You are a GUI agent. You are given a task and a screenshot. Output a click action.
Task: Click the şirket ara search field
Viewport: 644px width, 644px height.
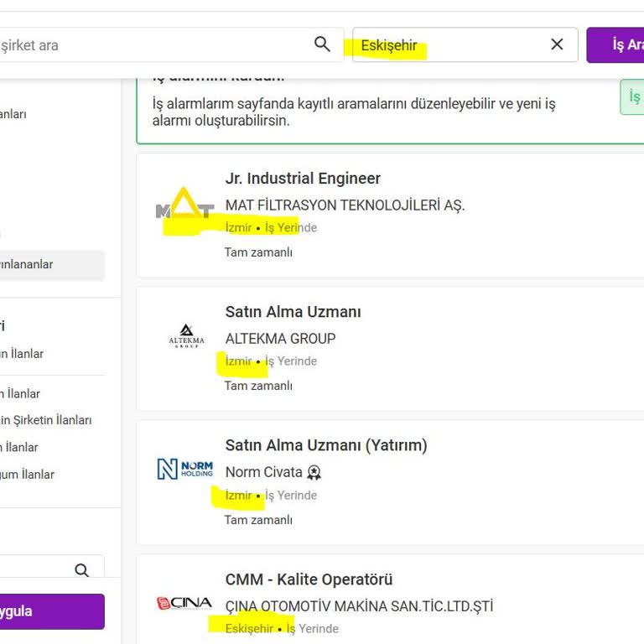pyautogui.click(x=170, y=44)
